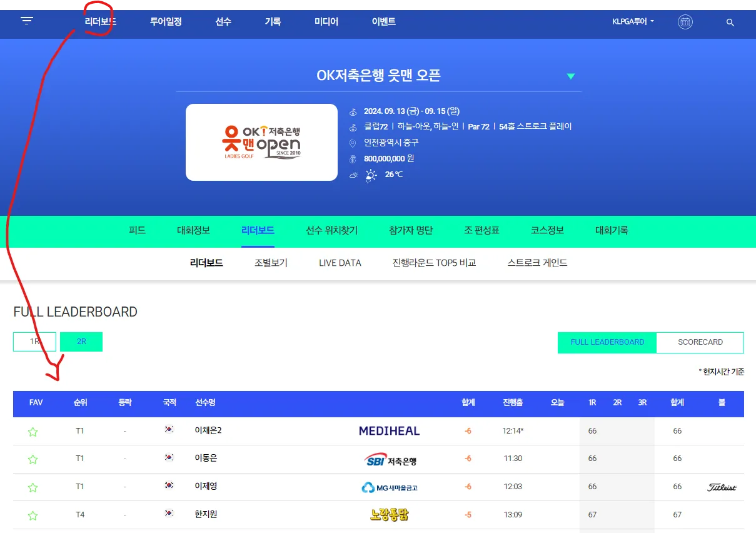Favorite 한지원 using the star icon
The width and height of the screenshot is (756, 533).
click(x=33, y=515)
